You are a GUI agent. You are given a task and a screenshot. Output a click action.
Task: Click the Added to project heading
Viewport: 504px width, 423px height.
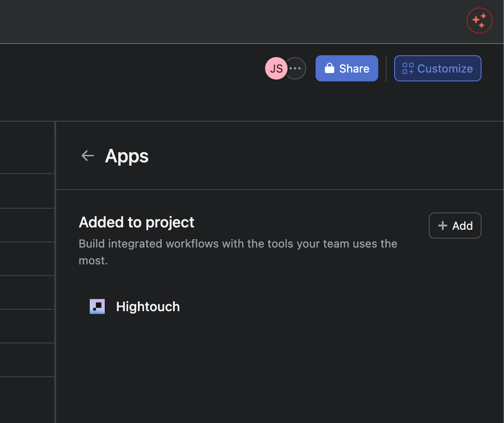point(137,222)
